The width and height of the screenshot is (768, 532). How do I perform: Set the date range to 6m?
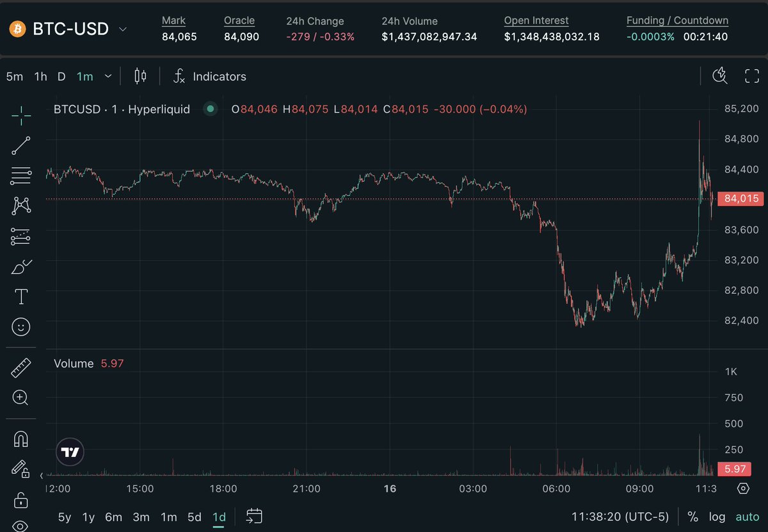tap(113, 517)
